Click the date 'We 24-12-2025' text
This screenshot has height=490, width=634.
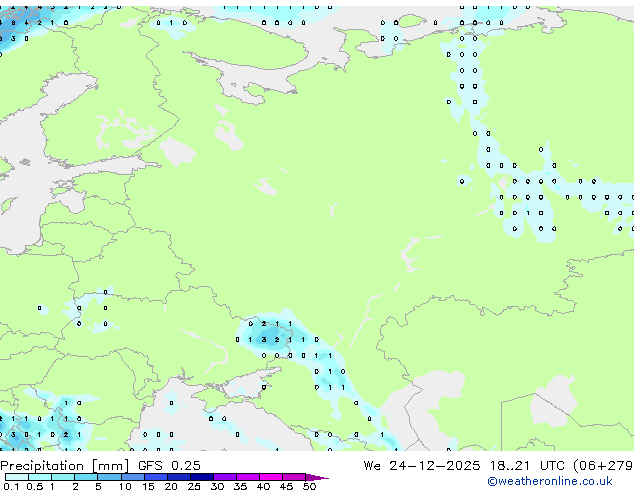pos(412,466)
